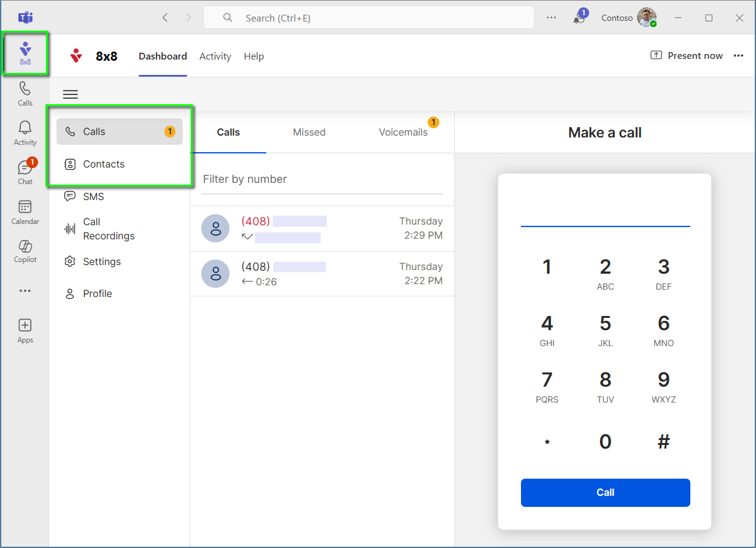Open the Activity bell icon
This screenshot has height=548, width=756.
click(25, 133)
